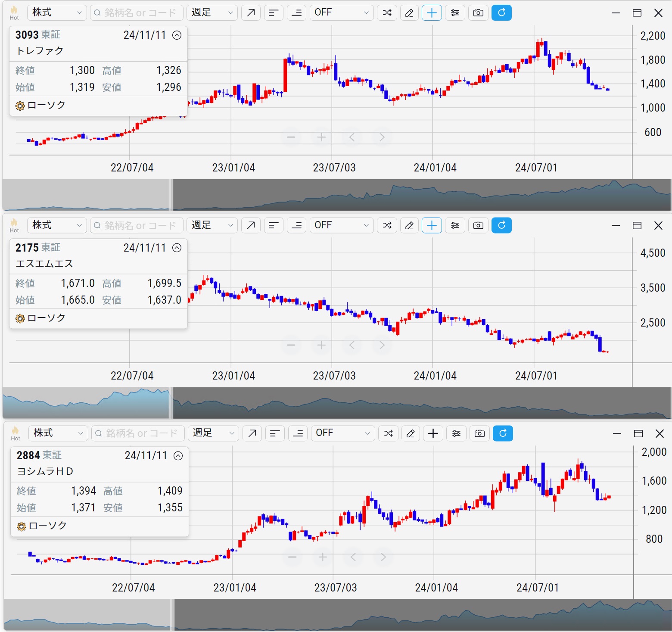The height and width of the screenshot is (632, 672).
Task: Click the top-aligned lines icon in ヨシムラHD toolbar
Action: [275, 433]
